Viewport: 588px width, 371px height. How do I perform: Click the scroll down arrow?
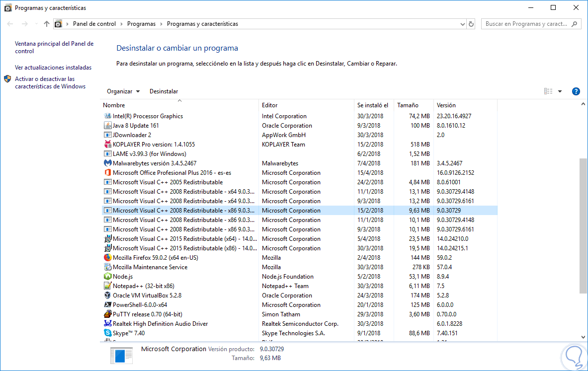point(583,337)
